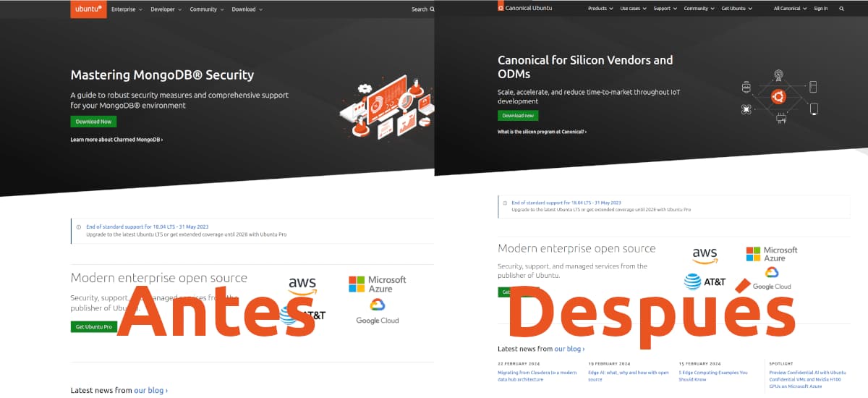The height and width of the screenshot is (398, 868).
Task: Click the aws logo on the left page
Action: [302, 285]
